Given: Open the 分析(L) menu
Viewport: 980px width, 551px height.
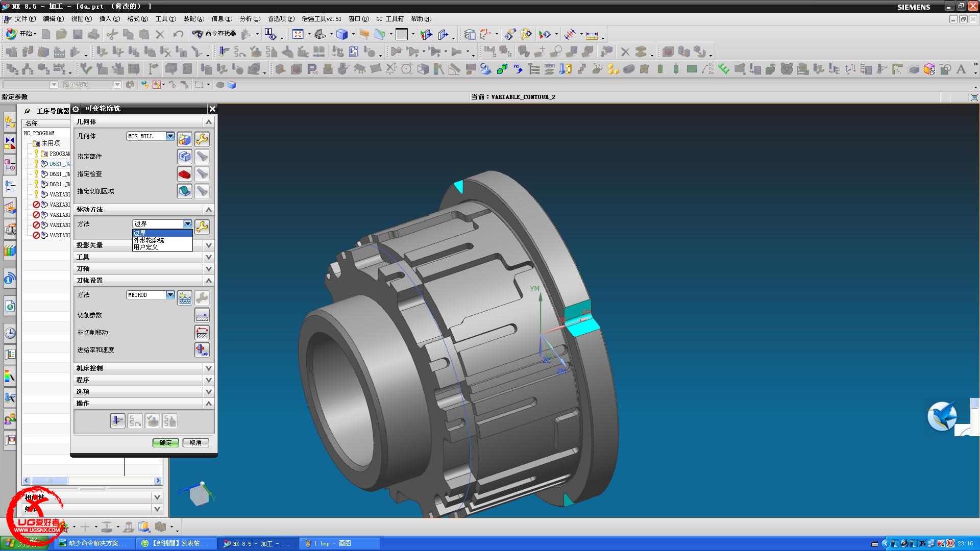Looking at the screenshot, I should point(250,19).
